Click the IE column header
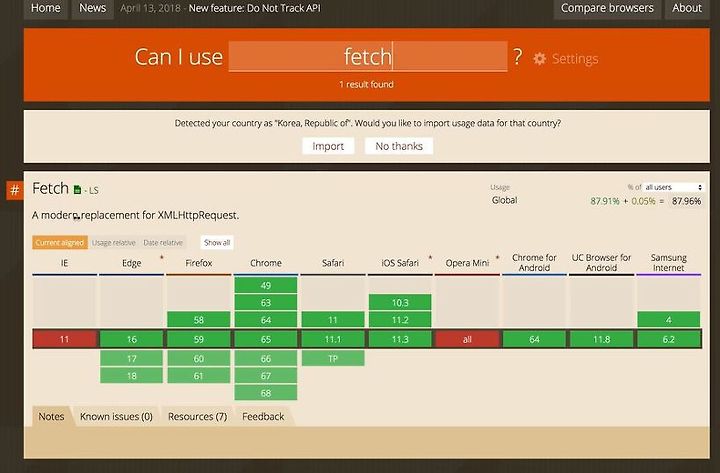 [64, 263]
